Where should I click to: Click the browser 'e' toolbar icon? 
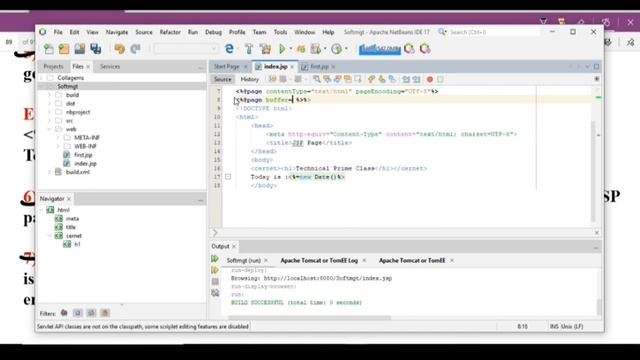(229, 49)
